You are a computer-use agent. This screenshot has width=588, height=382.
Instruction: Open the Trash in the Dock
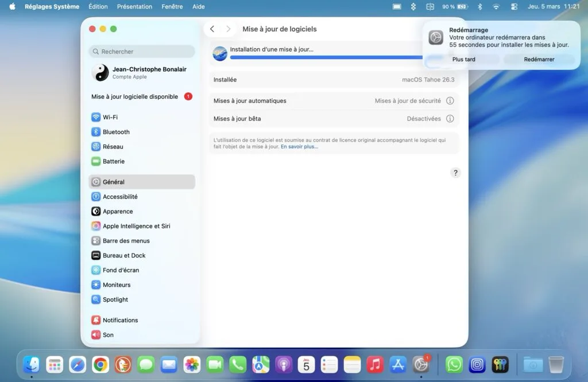556,364
